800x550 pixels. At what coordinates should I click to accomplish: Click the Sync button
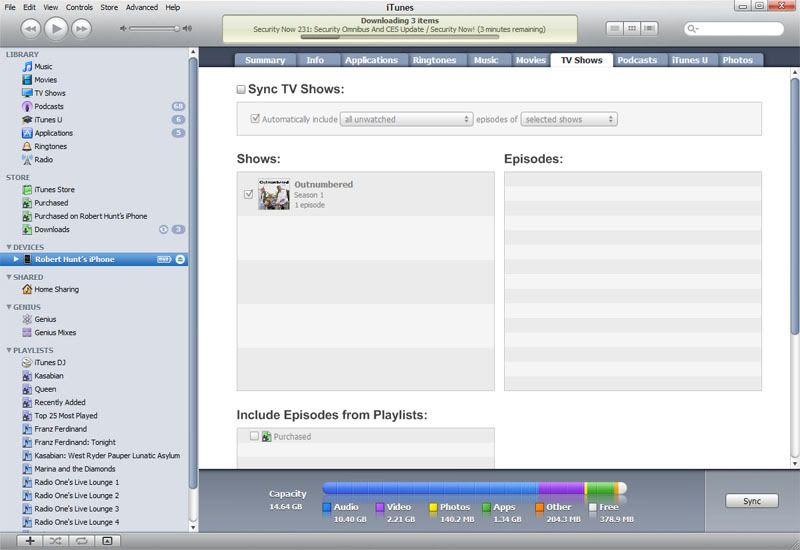click(752, 501)
